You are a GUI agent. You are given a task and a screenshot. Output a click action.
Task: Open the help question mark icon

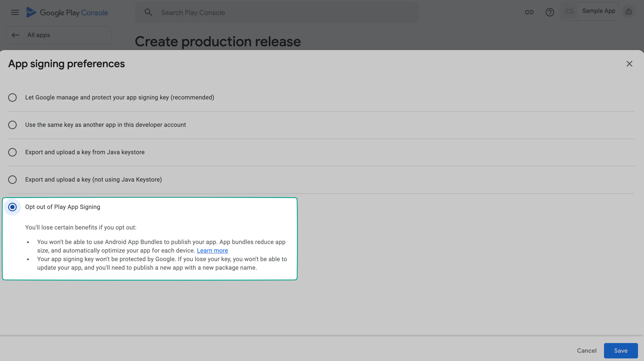549,12
